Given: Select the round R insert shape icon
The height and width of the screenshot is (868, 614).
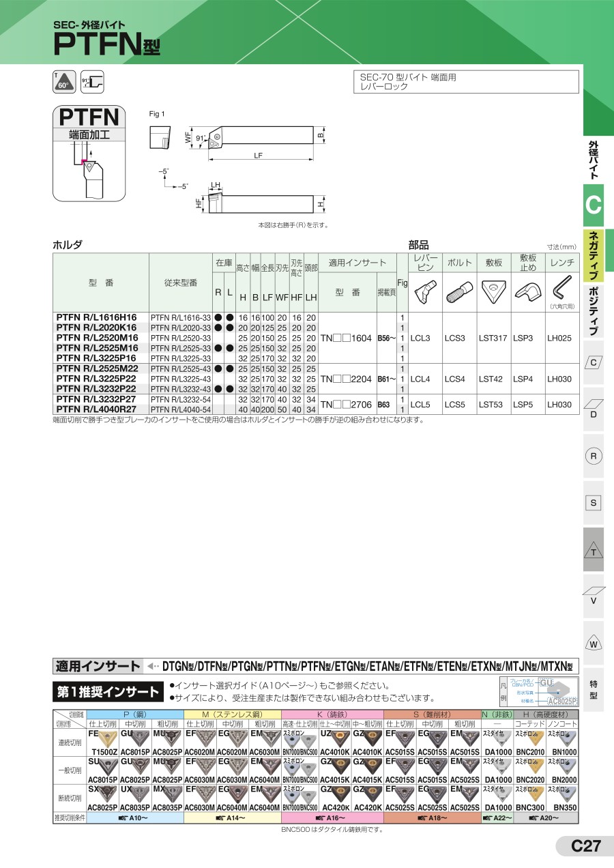Looking at the screenshot, I should (x=594, y=456).
